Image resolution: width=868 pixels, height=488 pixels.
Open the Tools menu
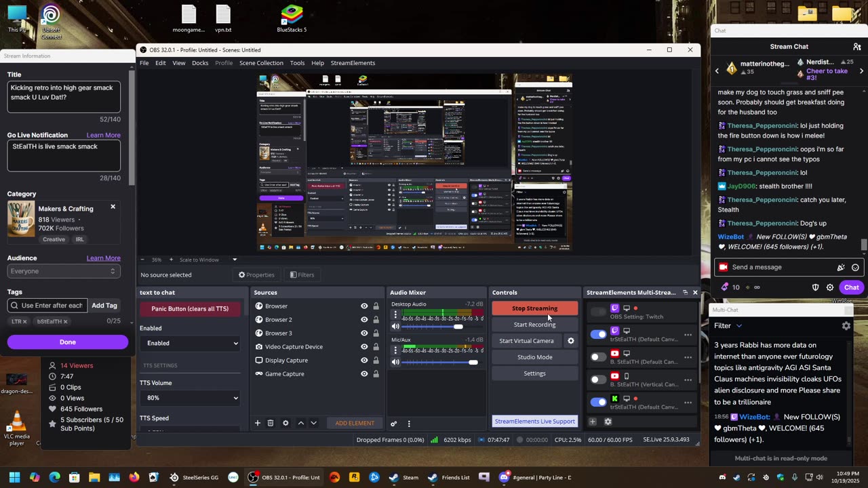coord(297,63)
